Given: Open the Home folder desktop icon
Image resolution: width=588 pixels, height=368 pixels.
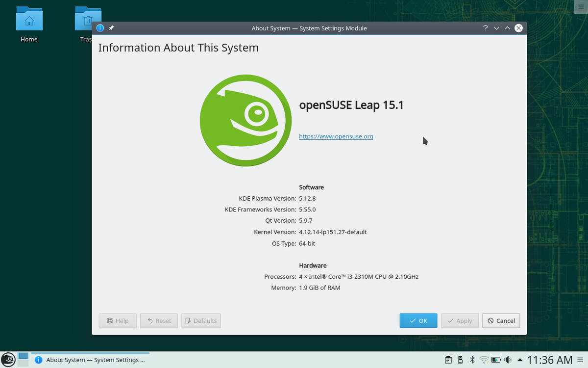Looking at the screenshot, I should click(29, 25).
